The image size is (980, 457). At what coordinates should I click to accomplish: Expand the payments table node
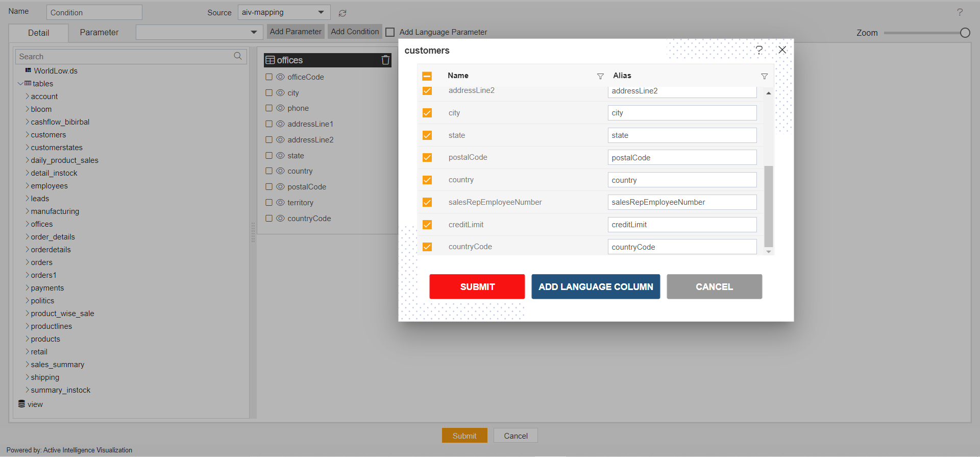point(27,287)
